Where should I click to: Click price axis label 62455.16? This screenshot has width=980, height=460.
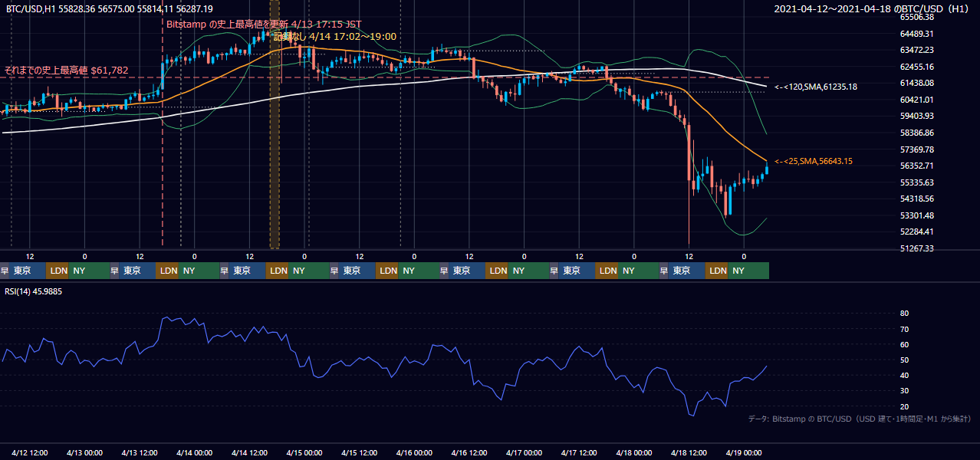pyautogui.click(x=916, y=67)
